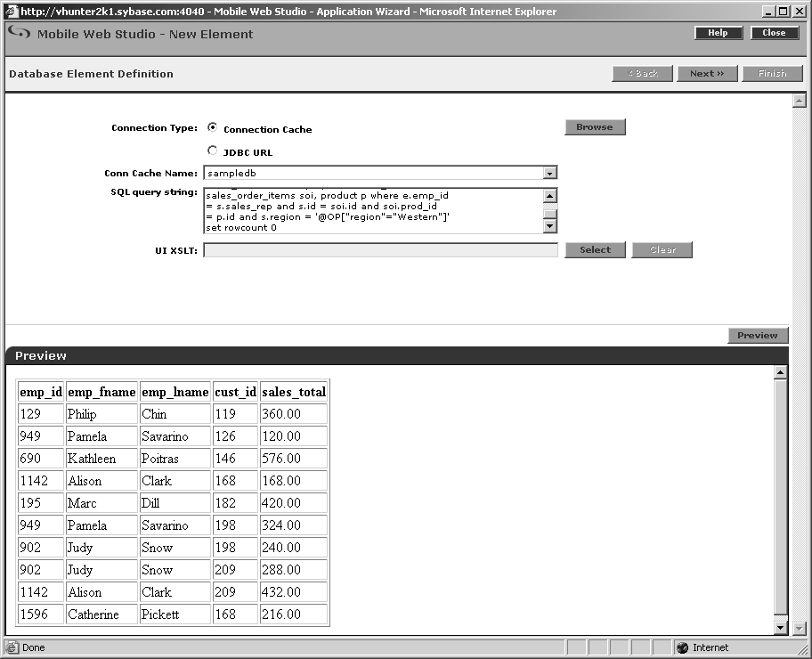Click the Philip first name cell
Image resolution: width=812 pixels, height=659 pixels.
(x=101, y=414)
